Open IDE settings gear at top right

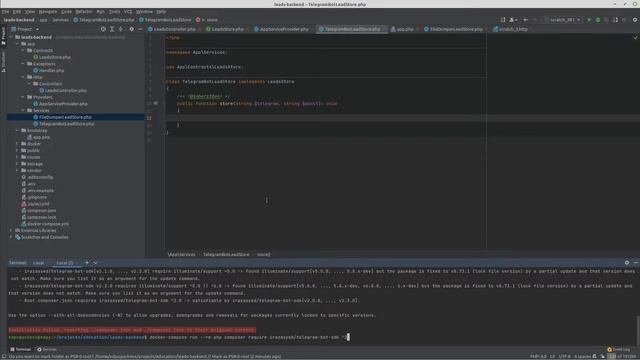coord(635,20)
